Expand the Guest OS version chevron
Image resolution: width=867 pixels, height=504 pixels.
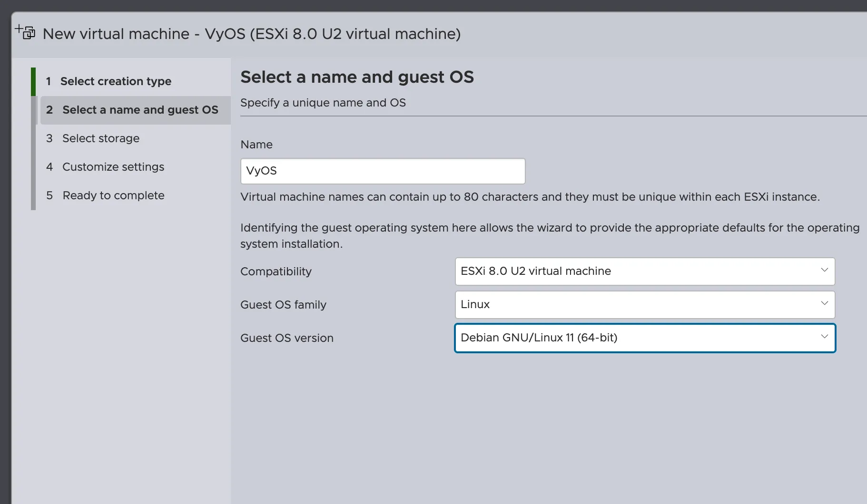click(825, 337)
